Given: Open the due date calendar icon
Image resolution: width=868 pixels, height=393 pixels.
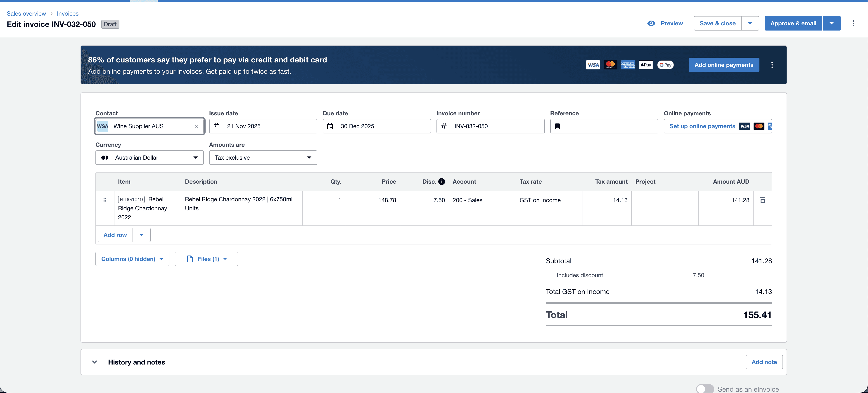Looking at the screenshot, I should point(330,126).
